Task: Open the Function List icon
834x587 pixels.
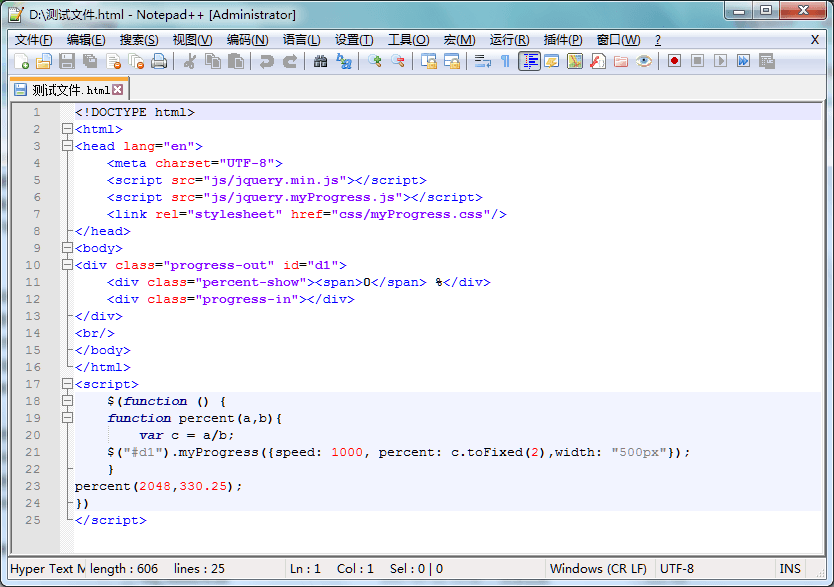Action: coord(598,62)
